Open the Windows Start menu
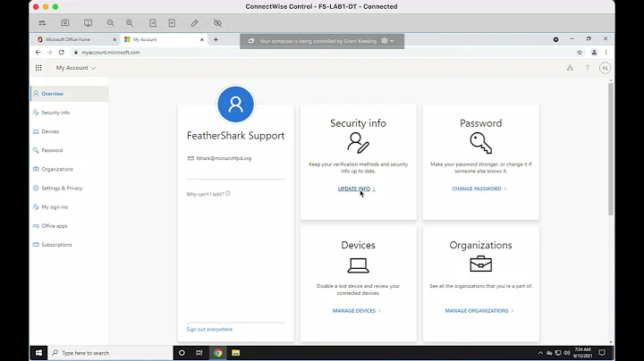The height and width of the screenshot is (361, 644). [x=39, y=353]
